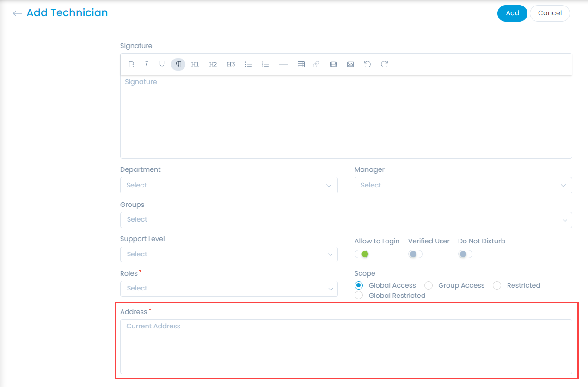Image resolution: width=588 pixels, height=387 pixels.
Task: Click the undo icon in the Signature toolbar
Action: point(367,64)
